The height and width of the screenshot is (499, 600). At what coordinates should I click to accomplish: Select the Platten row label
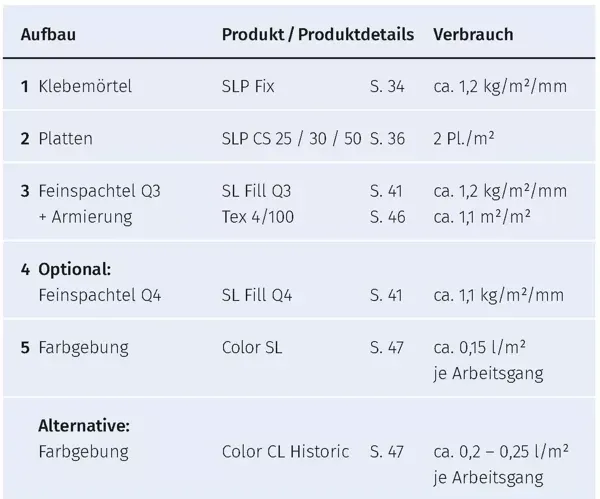(65, 139)
